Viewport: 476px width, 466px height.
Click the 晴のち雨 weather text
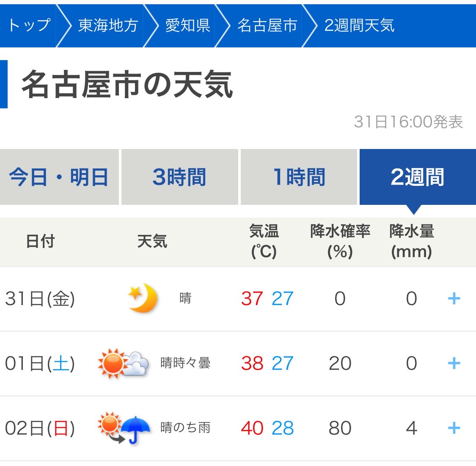pyautogui.click(x=185, y=428)
